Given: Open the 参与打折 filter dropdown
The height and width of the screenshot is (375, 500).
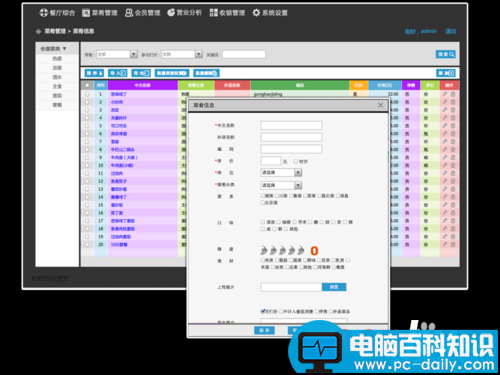Looking at the screenshot, I should coord(182,54).
